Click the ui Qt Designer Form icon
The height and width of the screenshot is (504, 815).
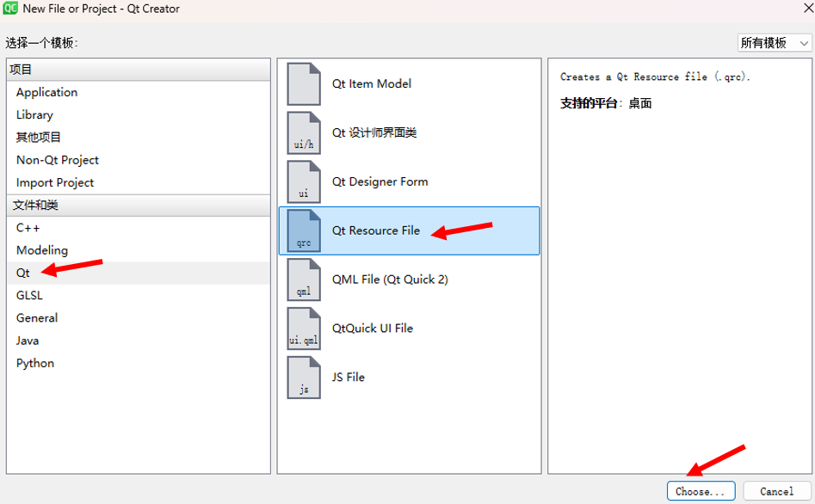304,181
